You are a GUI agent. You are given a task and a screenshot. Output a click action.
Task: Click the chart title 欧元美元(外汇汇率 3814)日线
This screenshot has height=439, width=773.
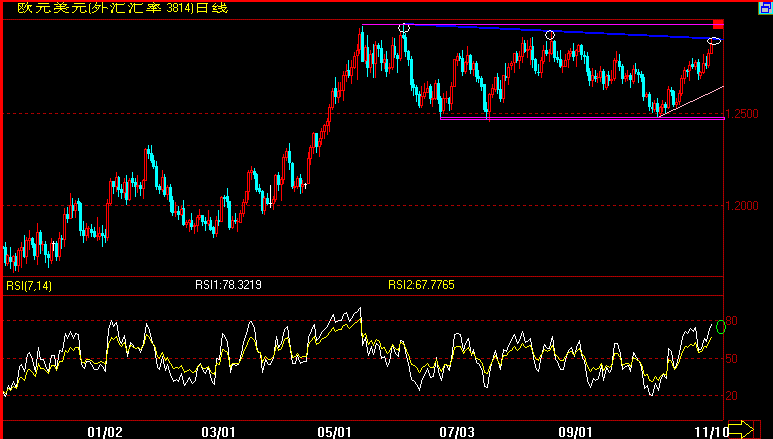tap(123, 8)
